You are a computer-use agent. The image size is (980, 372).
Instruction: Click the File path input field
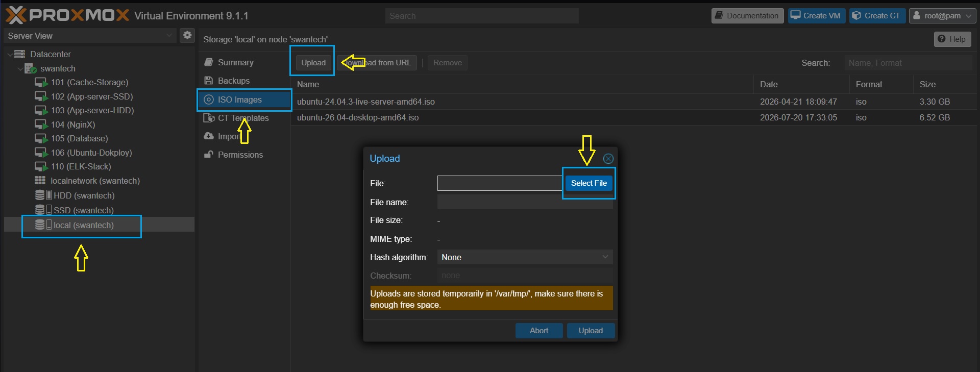click(x=500, y=183)
